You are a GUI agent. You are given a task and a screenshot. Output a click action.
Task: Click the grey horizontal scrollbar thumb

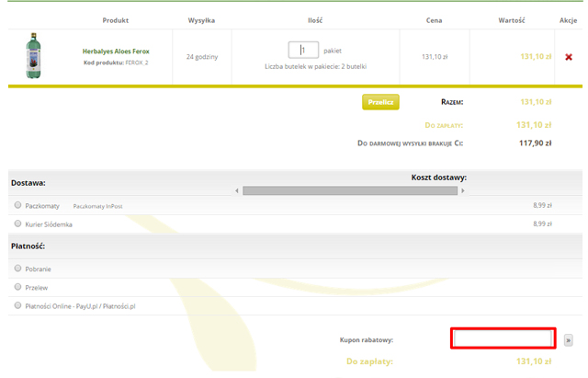click(349, 190)
